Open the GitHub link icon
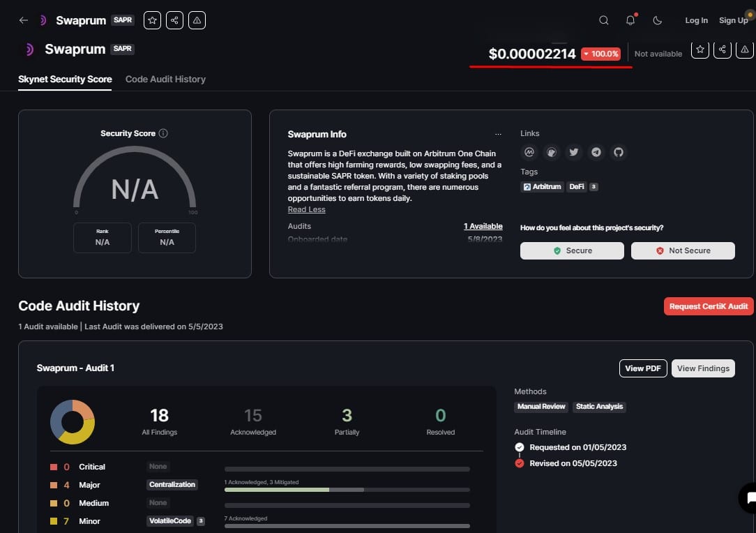This screenshot has width=756, height=533. coord(619,152)
